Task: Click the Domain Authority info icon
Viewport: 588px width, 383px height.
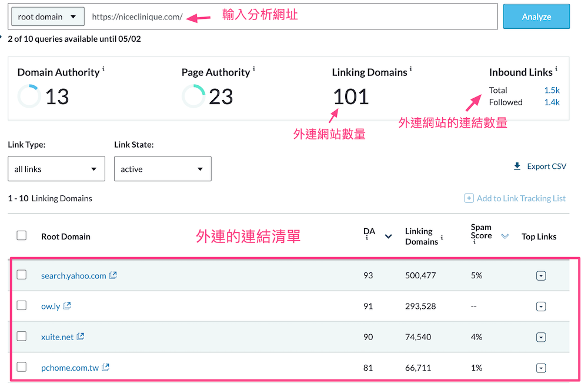Action: pyautogui.click(x=103, y=69)
